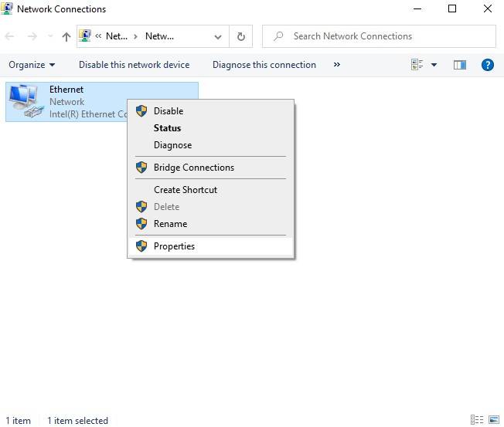Show hidden breadcrumb path chevrons
Viewport: 504px width, 427px height.
click(98, 36)
